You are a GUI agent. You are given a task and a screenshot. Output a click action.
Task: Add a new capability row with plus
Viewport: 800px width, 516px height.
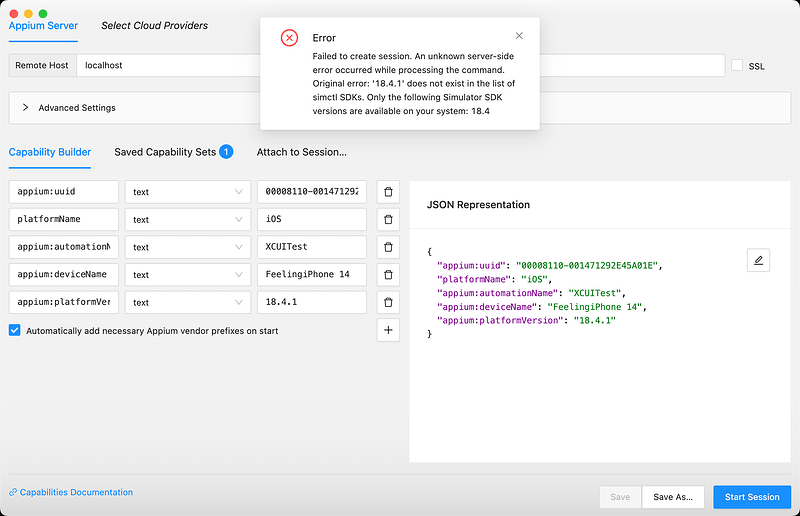(x=388, y=330)
